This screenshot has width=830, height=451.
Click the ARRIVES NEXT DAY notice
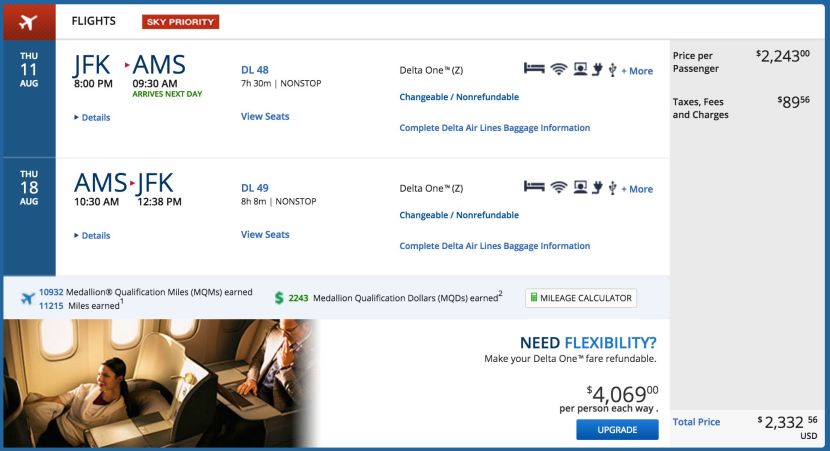tap(167, 94)
